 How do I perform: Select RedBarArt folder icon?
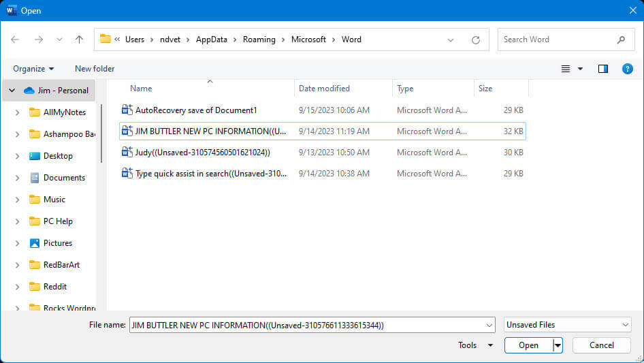point(35,265)
